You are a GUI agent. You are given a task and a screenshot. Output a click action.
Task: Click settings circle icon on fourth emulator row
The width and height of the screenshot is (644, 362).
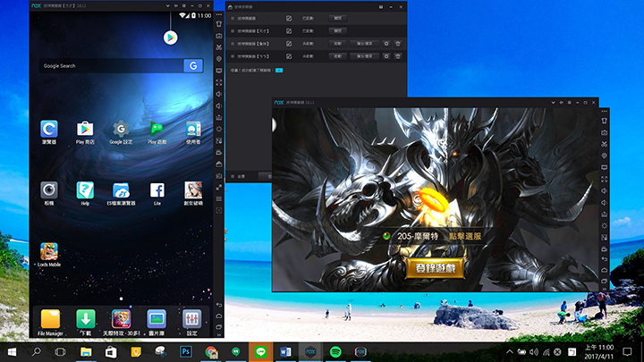(x=386, y=56)
